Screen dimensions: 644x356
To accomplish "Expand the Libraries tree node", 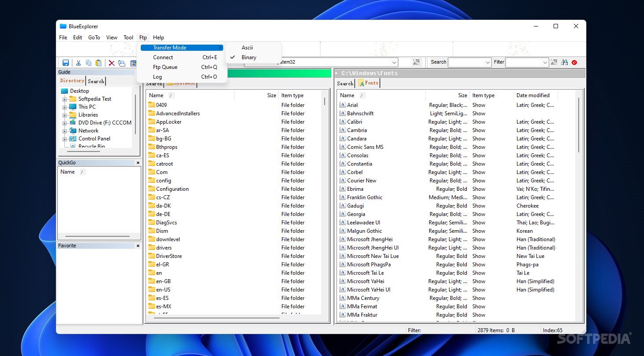I will 65,115.
